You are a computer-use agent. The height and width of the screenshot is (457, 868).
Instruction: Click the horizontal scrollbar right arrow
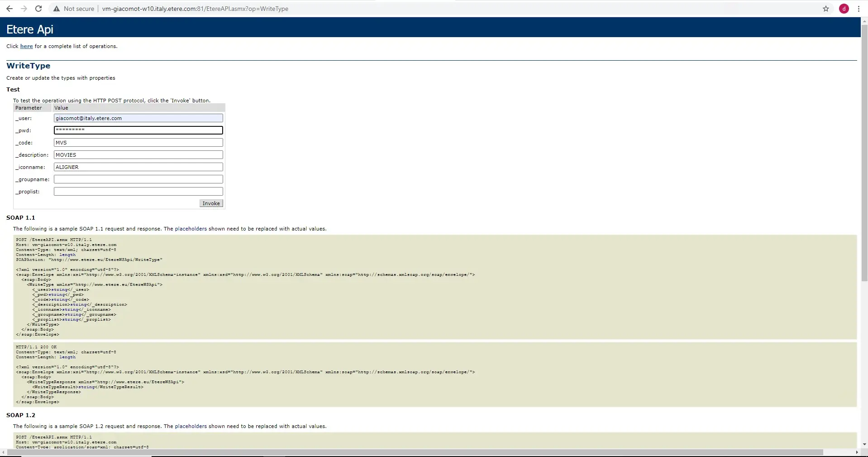pos(857,452)
